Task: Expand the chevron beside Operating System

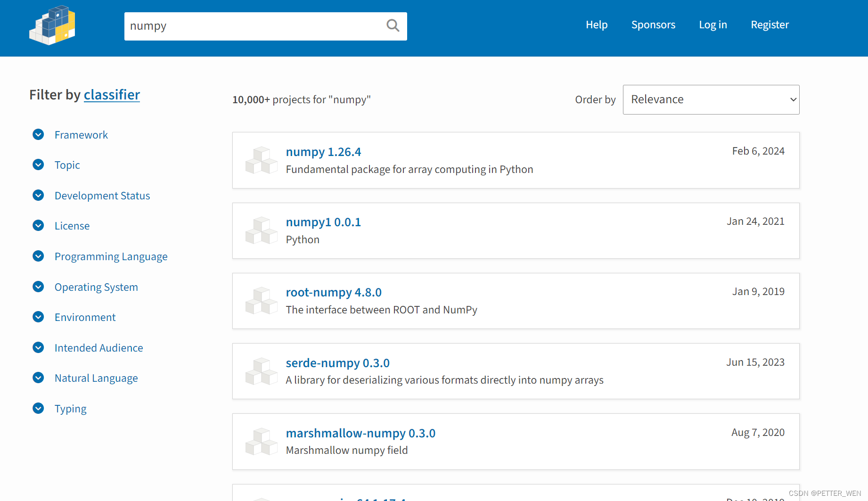Action: [x=38, y=287]
